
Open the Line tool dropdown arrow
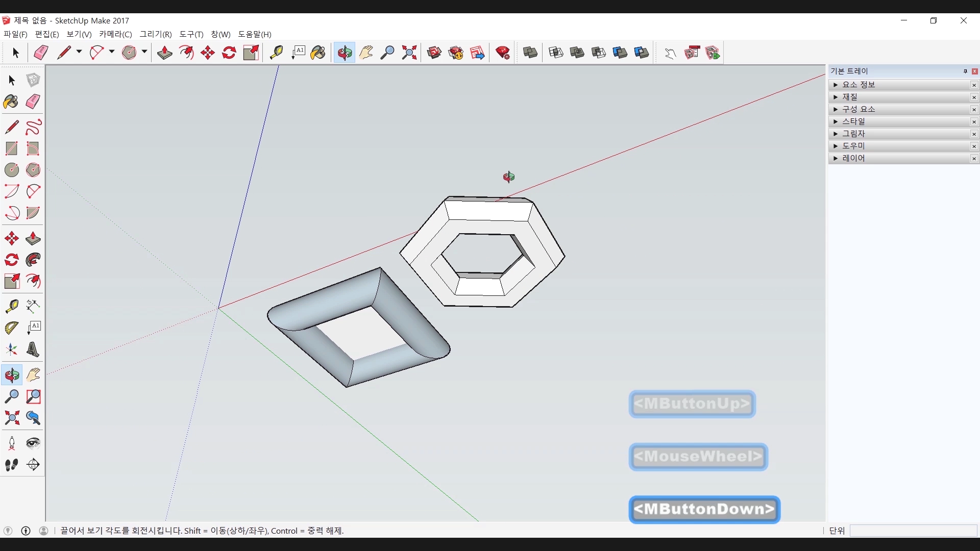coord(79,52)
